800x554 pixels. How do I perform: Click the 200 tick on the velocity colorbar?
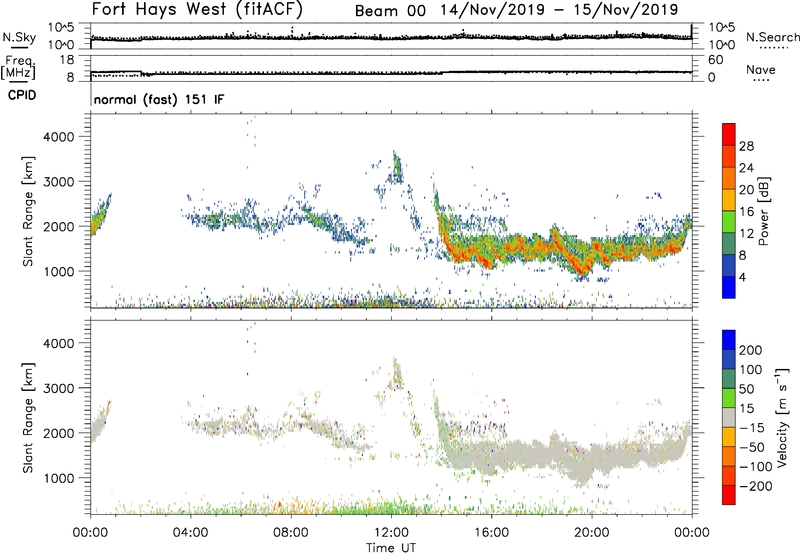pos(751,350)
